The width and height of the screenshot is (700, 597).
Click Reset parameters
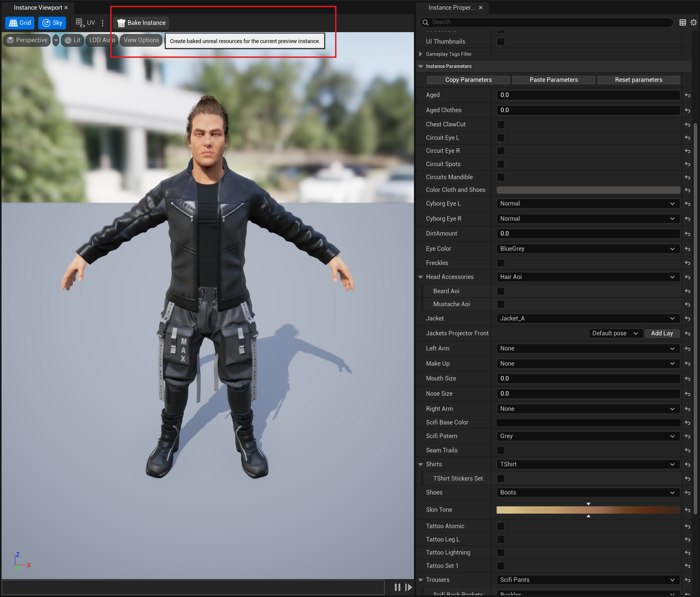pos(638,80)
